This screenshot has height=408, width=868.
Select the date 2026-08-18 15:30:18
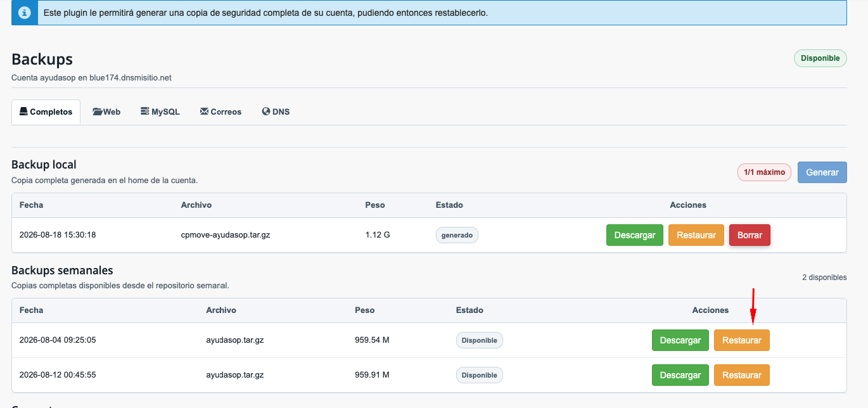58,235
